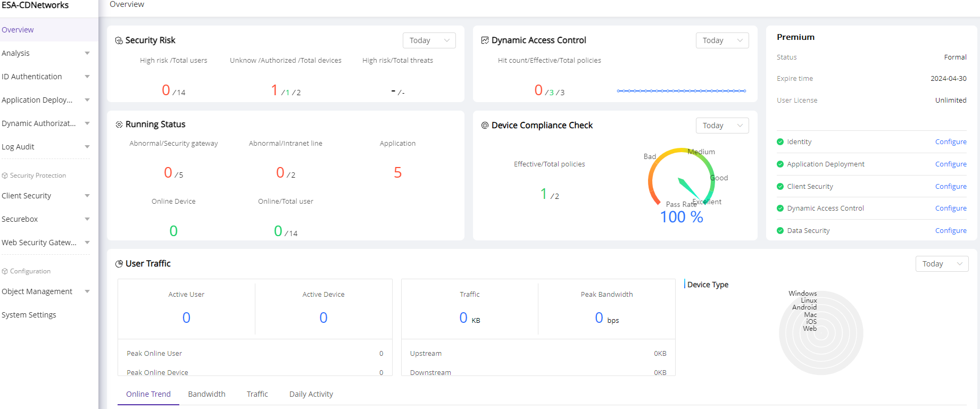Click the 100 % pass rate value

(682, 217)
